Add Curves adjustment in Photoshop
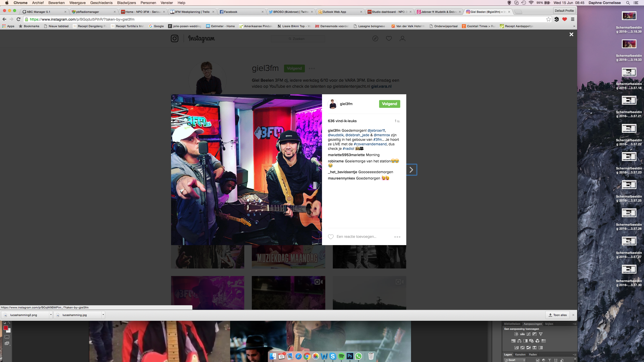 (x=529, y=334)
